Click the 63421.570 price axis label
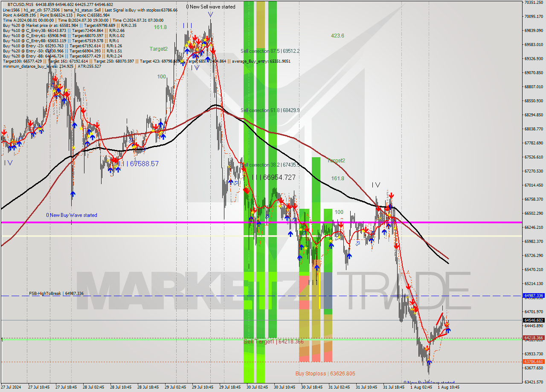The width and height of the screenshot is (546, 392). pyautogui.click(x=534, y=382)
